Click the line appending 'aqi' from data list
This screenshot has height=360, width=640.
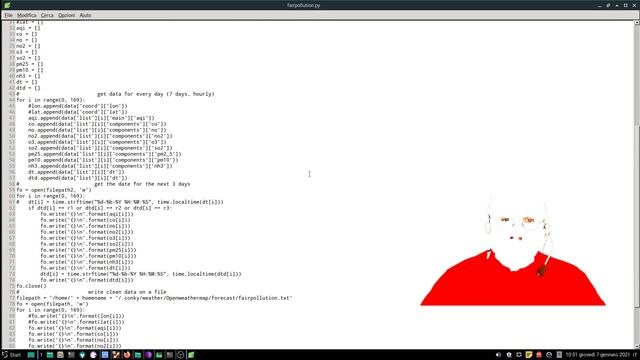91,118
